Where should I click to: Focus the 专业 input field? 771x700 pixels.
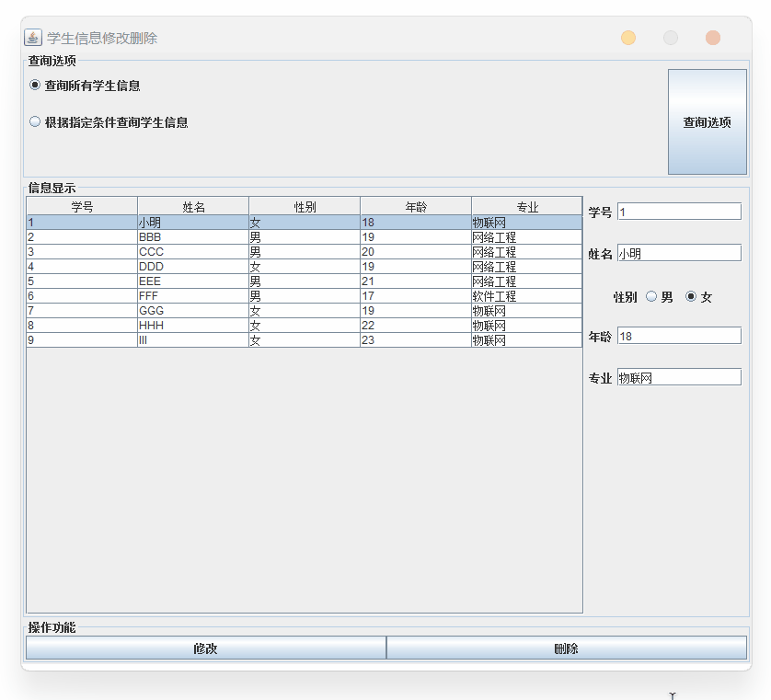point(679,377)
